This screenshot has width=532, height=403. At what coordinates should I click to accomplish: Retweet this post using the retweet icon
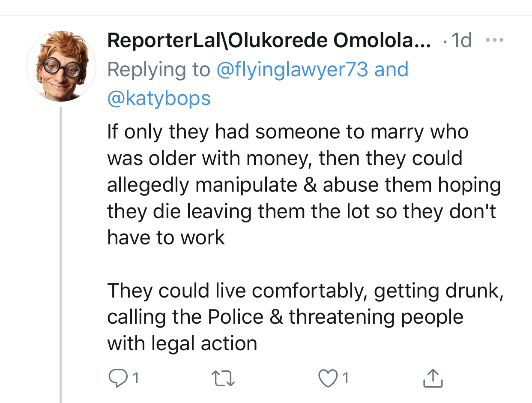tap(223, 378)
